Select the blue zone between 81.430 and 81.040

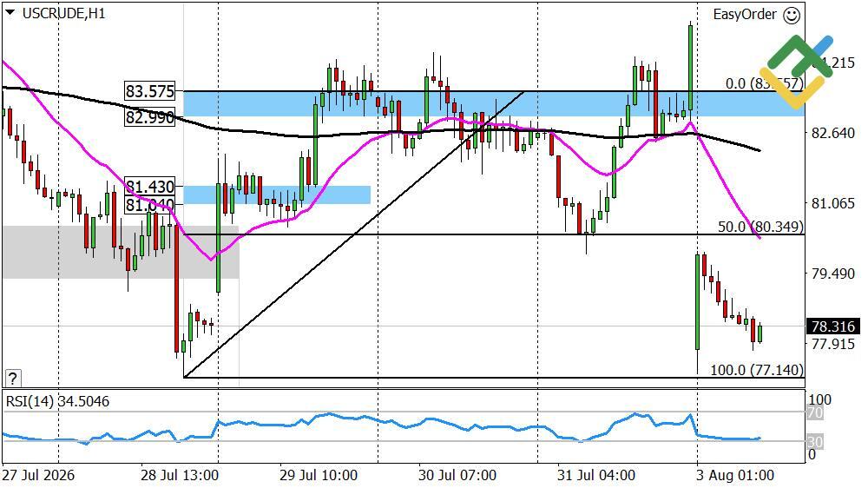[277, 195]
